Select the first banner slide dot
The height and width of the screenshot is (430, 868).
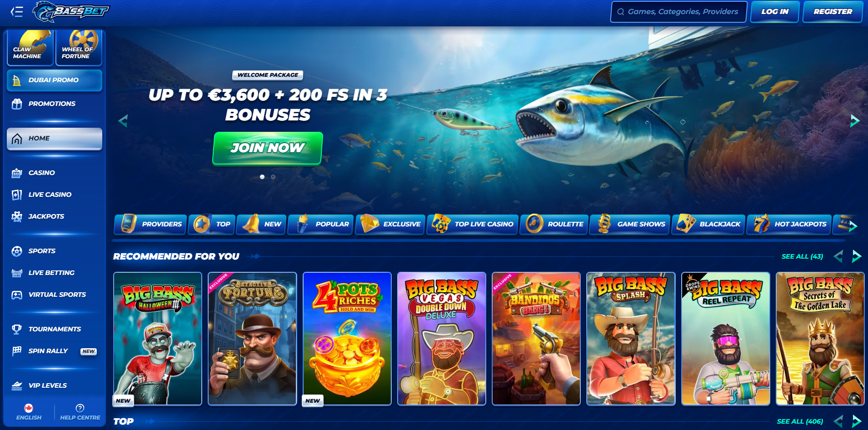click(262, 177)
